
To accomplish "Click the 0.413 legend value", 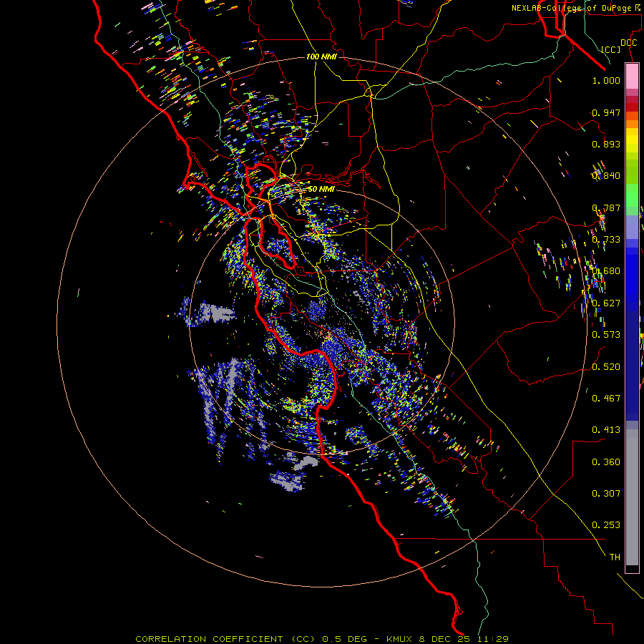I will click(x=606, y=429).
